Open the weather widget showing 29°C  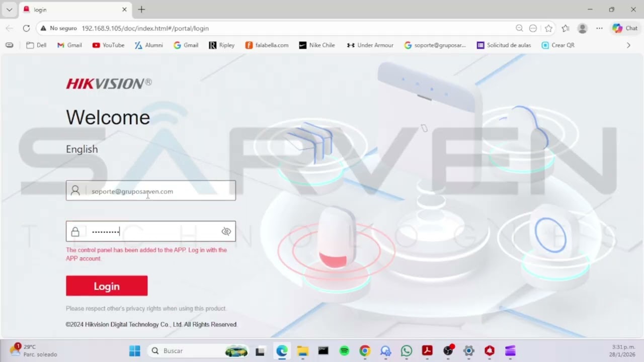click(x=33, y=350)
